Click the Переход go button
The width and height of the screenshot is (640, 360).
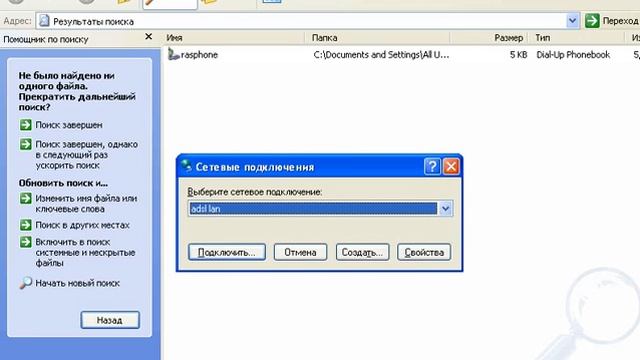point(612,21)
